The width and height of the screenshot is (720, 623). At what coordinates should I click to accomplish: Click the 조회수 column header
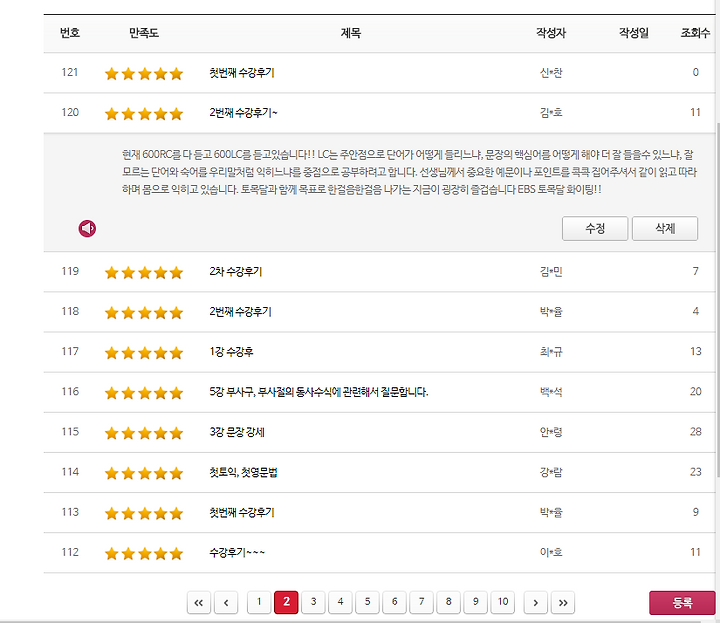click(695, 33)
